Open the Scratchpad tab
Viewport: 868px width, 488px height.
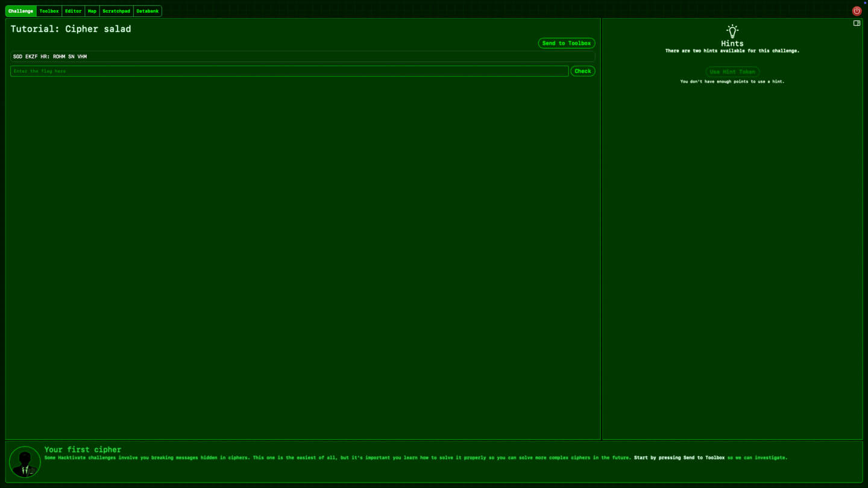click(x=116, y=11)
